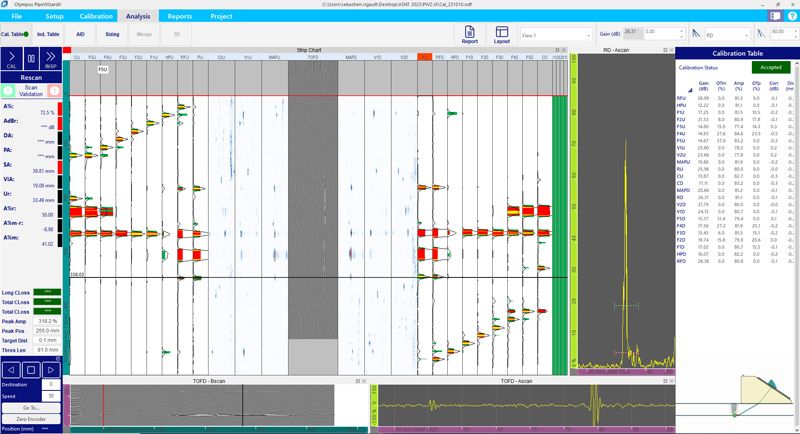Click the Report icon
Viewport: 800px width, 434px height.
click(x=469, y=35)
